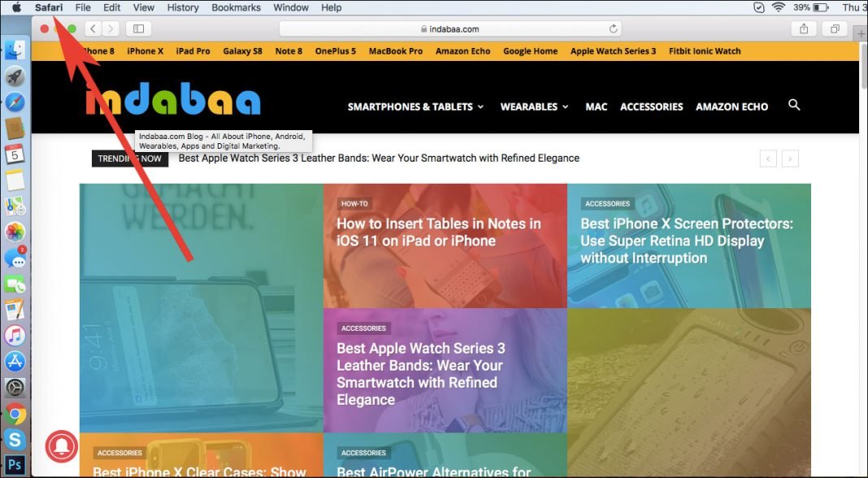Show next trending headline
The width and height of the screenshot is (868, 478).
pyautogui.click(x=790, y=159)
